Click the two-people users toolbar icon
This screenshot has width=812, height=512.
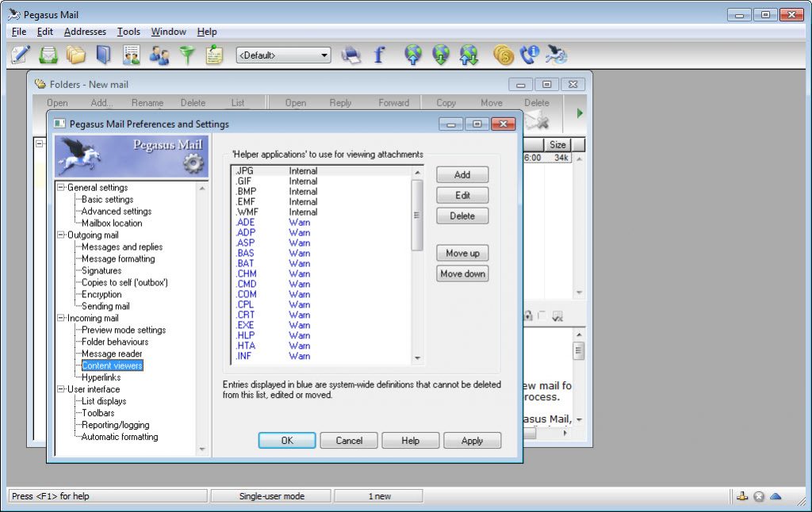pyautogui.click(x=159, y=55)
